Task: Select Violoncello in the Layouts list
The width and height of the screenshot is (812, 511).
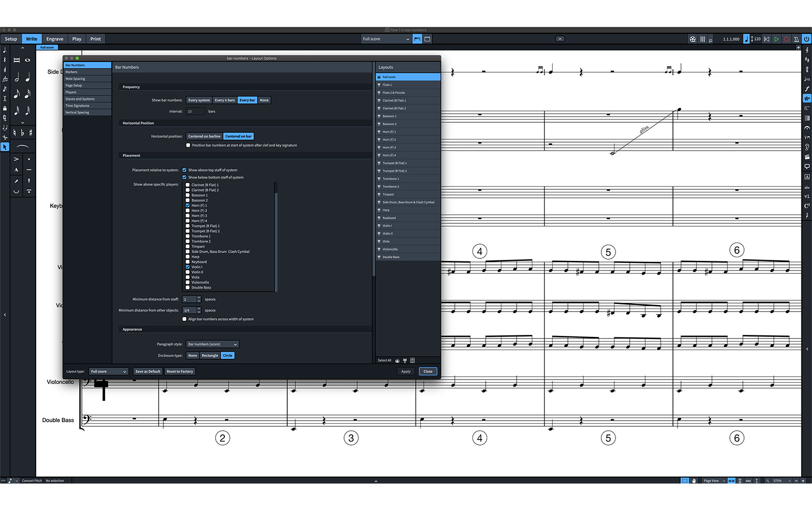Action: coord(408,249)
